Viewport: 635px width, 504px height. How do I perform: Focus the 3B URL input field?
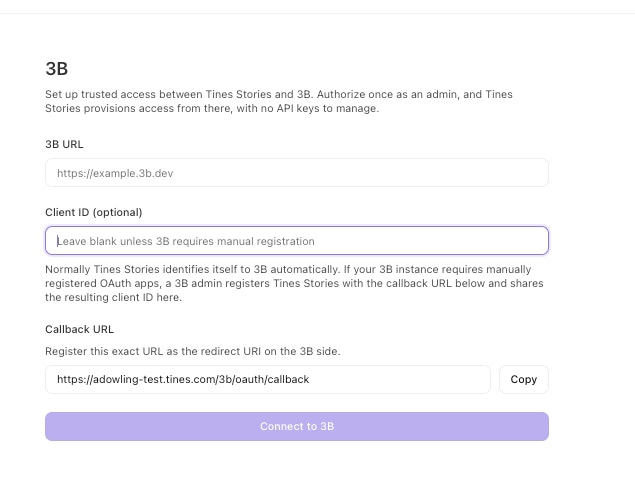[x=297, y=173]
